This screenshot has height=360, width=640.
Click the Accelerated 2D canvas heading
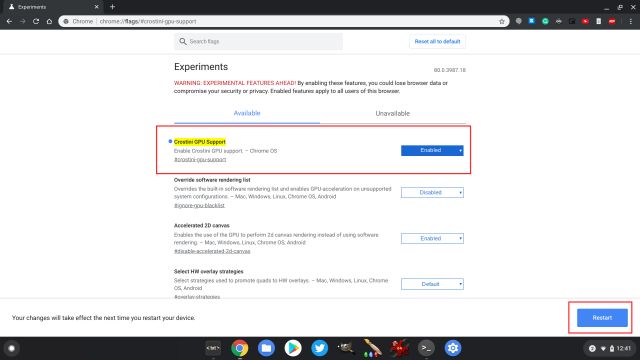pyautogui.click(x=202, y=225)
